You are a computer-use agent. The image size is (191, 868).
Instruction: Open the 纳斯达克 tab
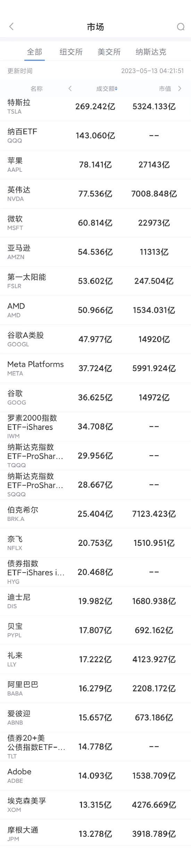pyautogui.click(x=151, y=52)
